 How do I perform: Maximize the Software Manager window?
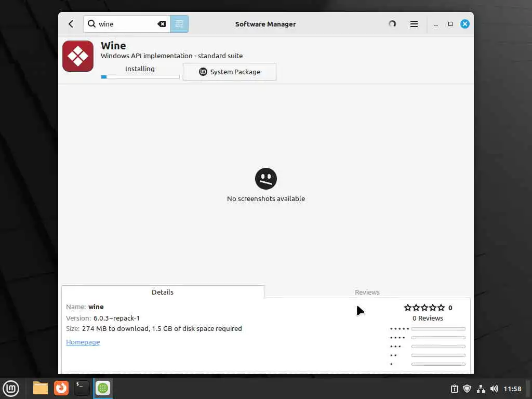[x=450, y=24]
